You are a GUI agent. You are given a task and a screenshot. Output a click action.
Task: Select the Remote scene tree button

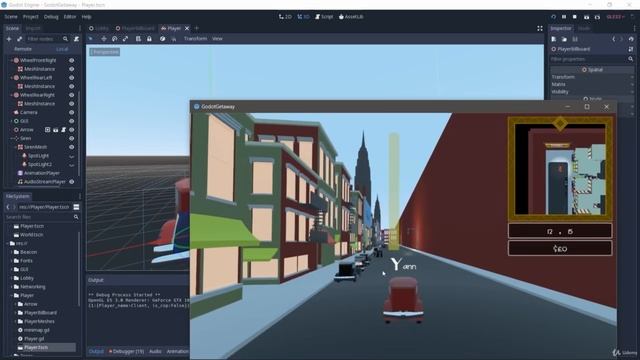tap(23, 49)
